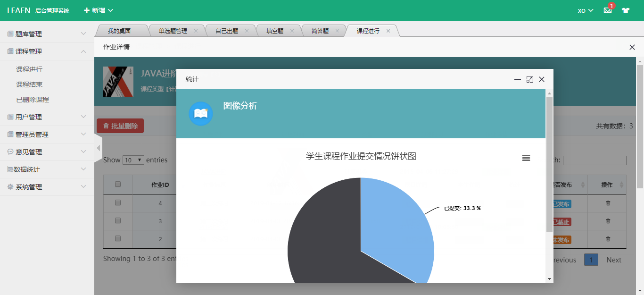Switch to the 单选题管理 tab
The height and width of the screenshot is (295, 644).
pyautogui.click(x=173, y=31)
